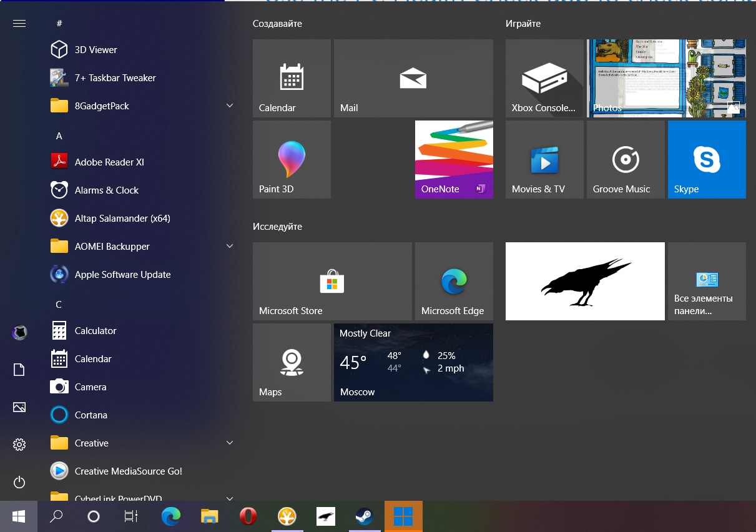756x532 pixels.
Task: Click the Исследуйте group heading
Action: (x=277, y=227)
